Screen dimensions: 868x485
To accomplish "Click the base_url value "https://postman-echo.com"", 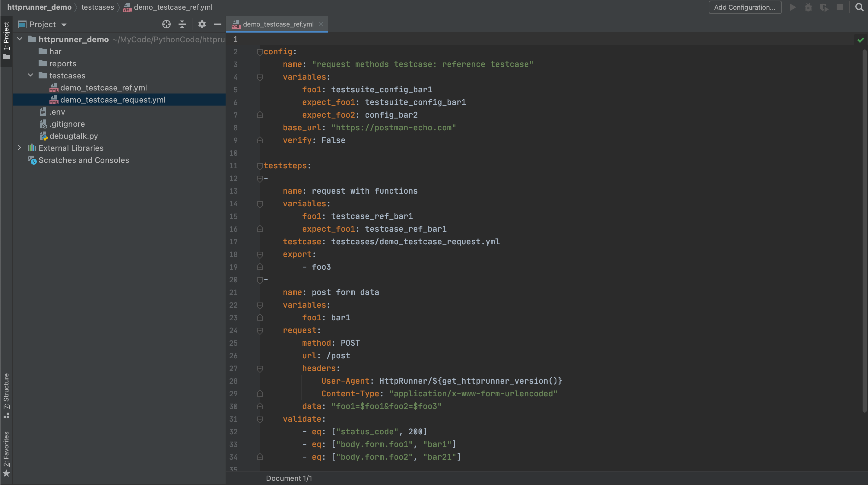I will pos(394,128).
